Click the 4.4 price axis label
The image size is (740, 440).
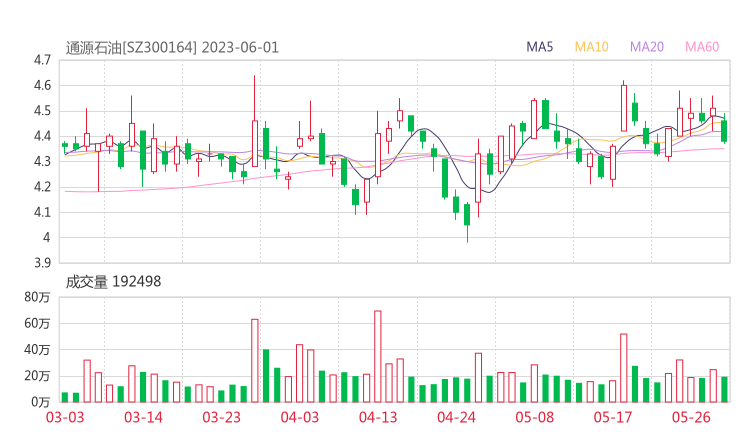click(x=42, y=136)
